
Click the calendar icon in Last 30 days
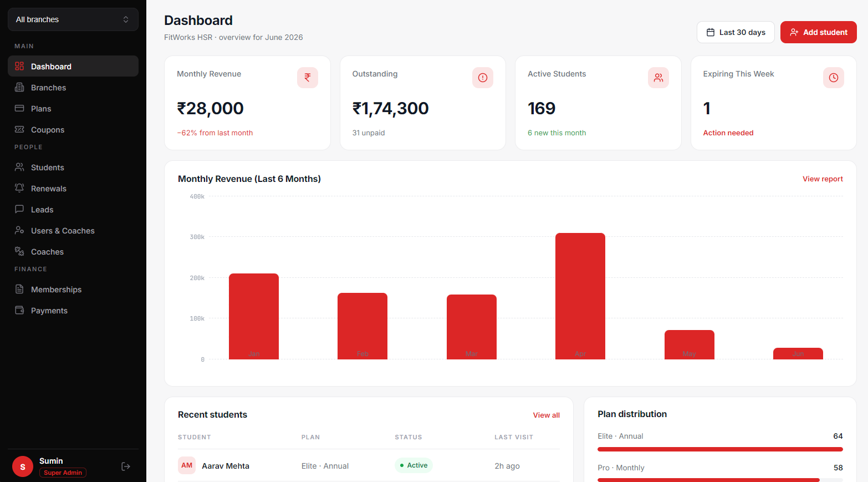(711, 32)
